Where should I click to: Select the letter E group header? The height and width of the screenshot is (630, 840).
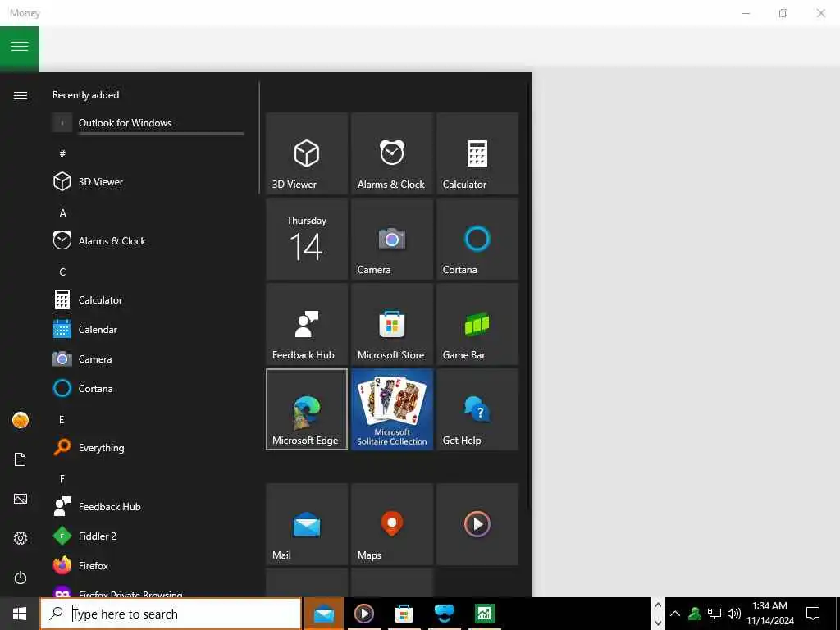(62, 419)
